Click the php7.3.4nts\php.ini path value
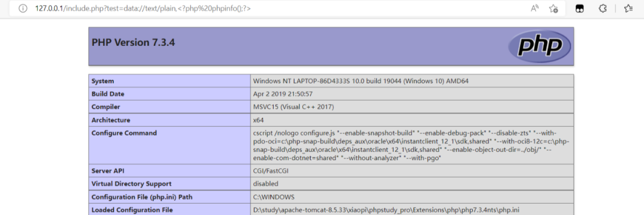 [x=386, y=210]
